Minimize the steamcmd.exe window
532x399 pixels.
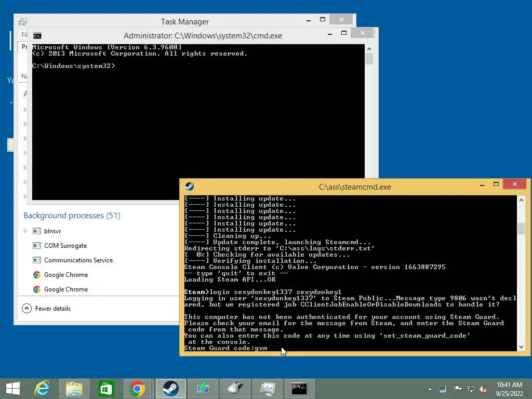coord(482,185)
